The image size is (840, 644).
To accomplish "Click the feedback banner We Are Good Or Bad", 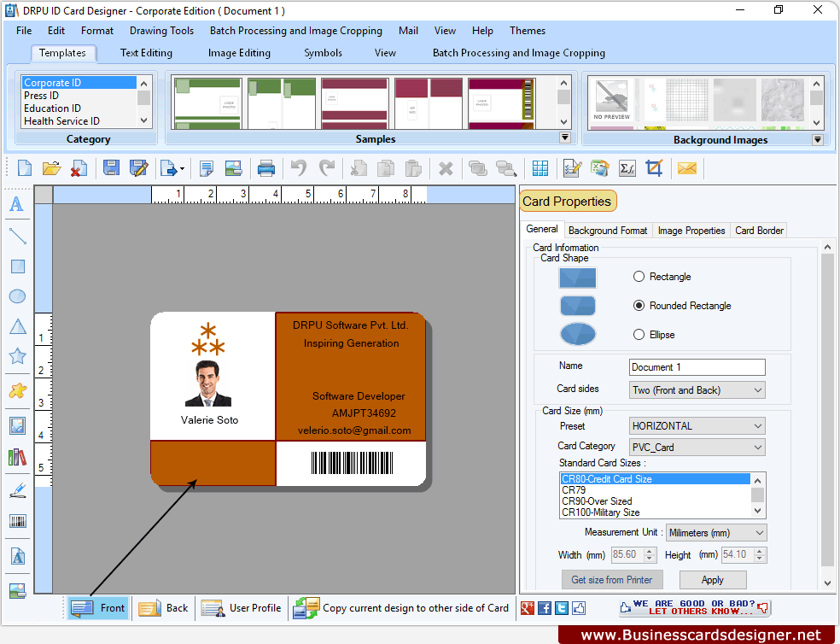I will click(x=695, y=607).
